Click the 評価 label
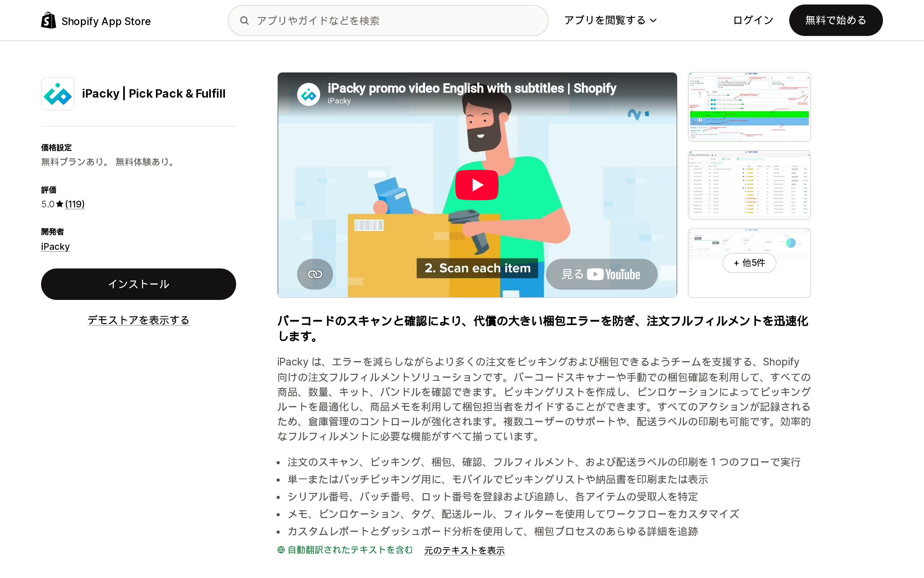The width and height of the screenshot is (924, 578). coord(49,190)
